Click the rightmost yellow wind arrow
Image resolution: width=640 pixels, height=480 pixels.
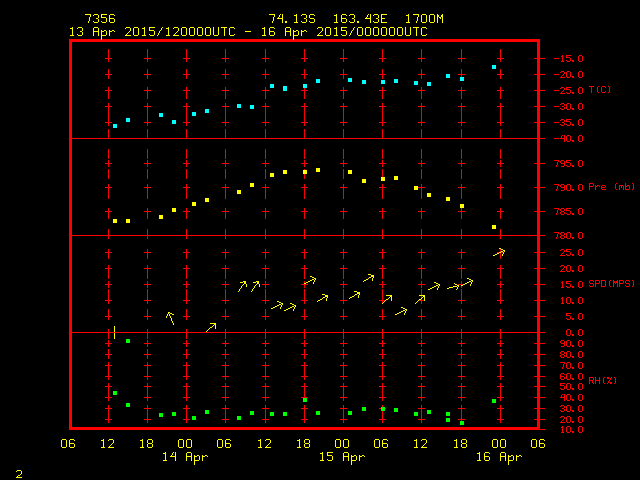[x=499, y=252]
